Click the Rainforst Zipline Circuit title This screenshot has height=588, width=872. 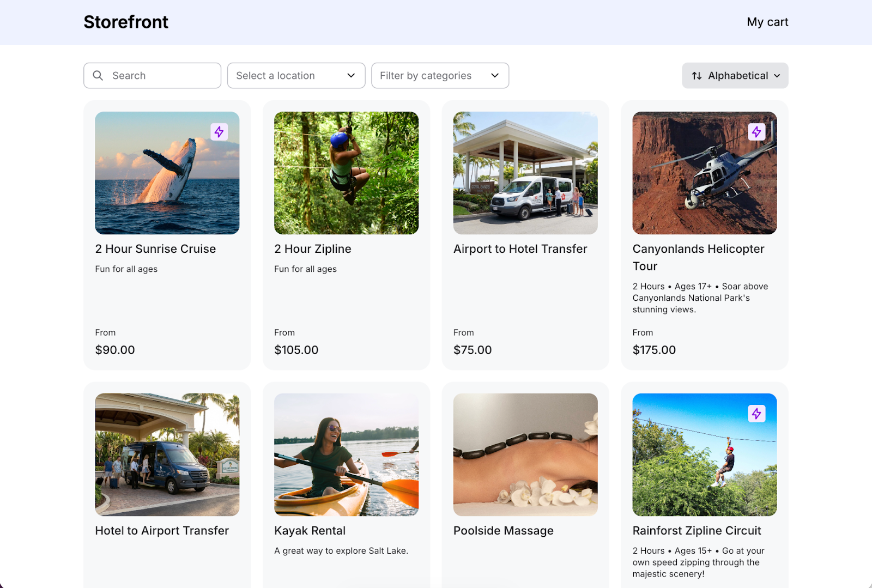coord(697,531)
